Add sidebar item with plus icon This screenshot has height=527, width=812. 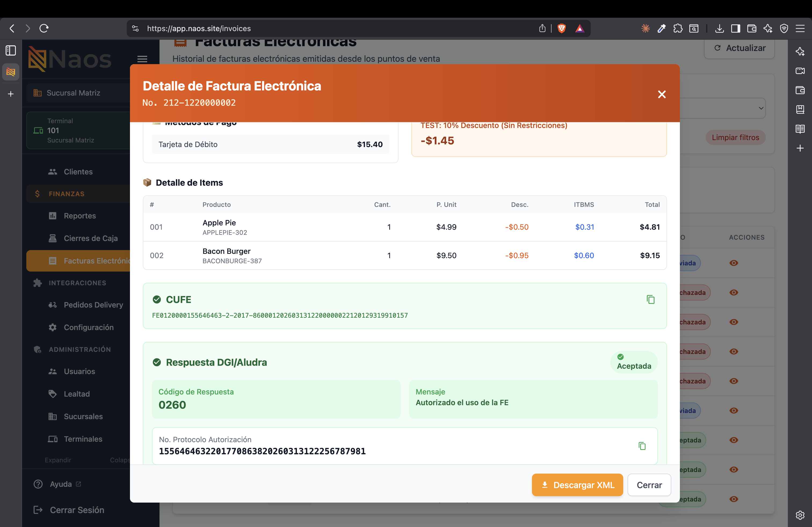pos(800,148)
